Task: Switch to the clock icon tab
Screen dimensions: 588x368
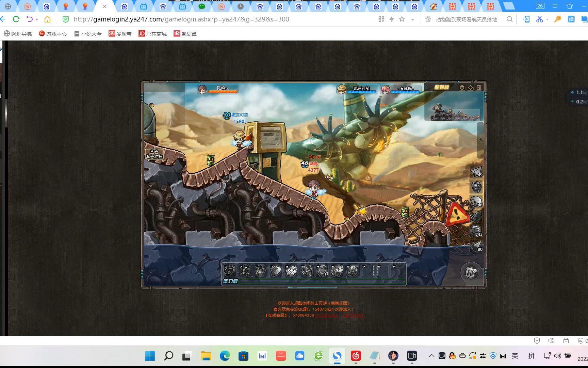Action: click(x=241, y=6)
